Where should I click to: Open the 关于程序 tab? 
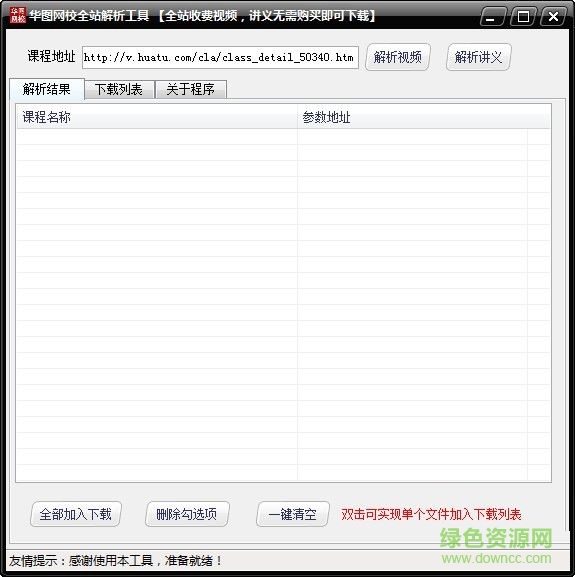pyautogui.click(x=191, y=89)
